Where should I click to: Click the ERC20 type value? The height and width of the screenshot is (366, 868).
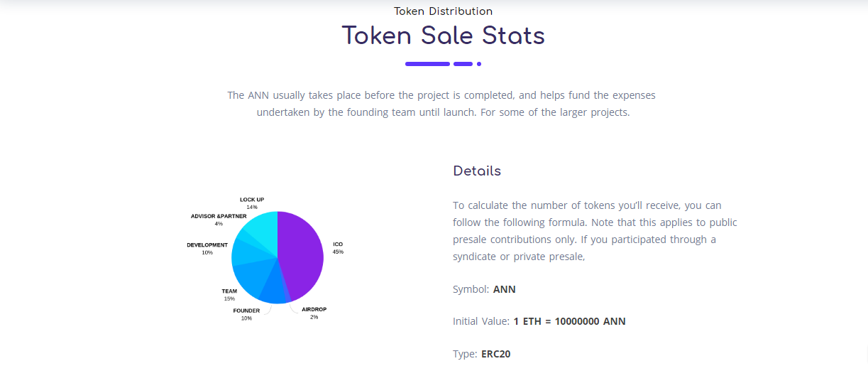pyautogui.click(x=495, y=353)
